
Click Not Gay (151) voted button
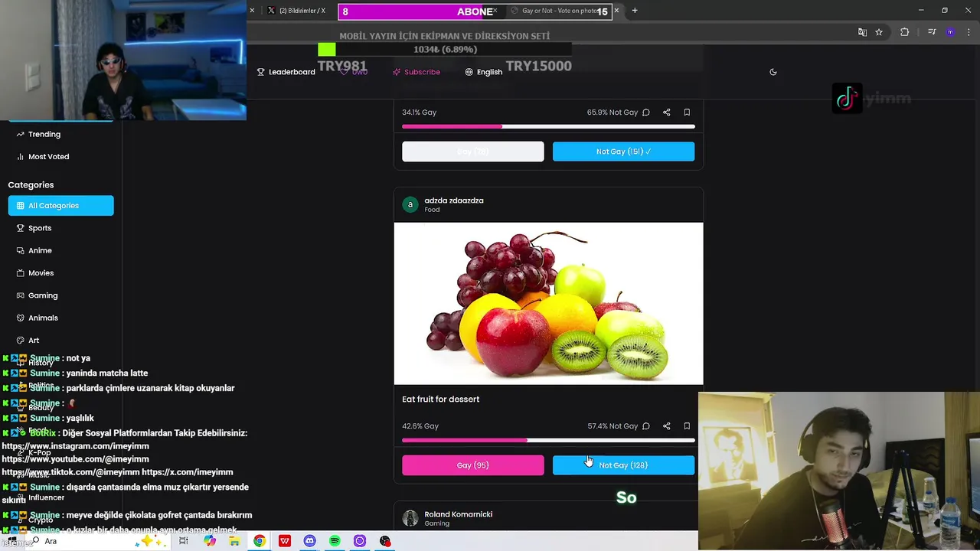point(623,152)
